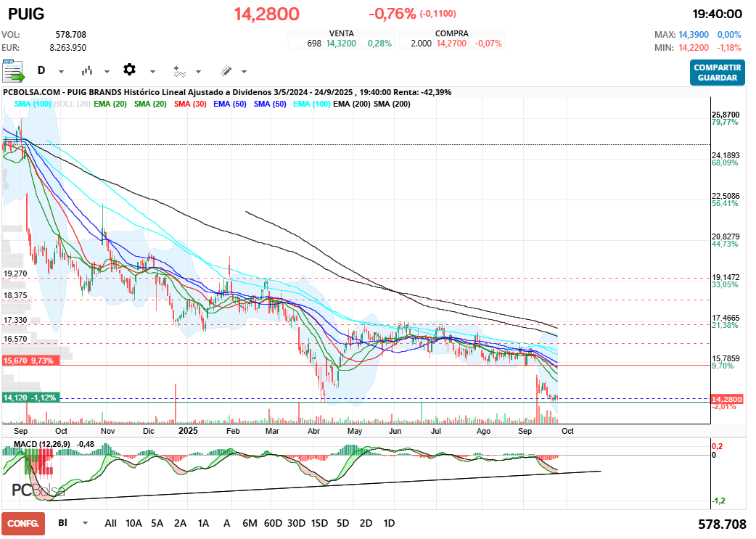Click the current price tag 14,2800 on axis
The image size is (756, 539).
pyautogui.click(x=727, y=399)
